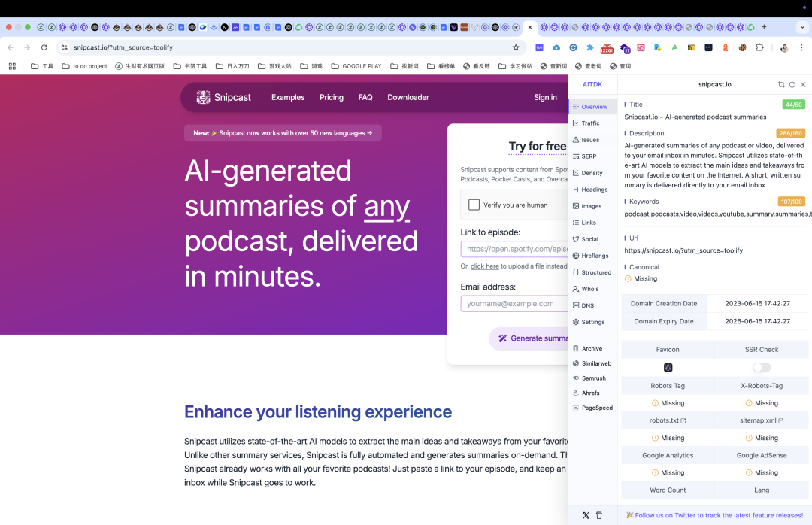View Whois information section
This screenshot has width=812, height=525.
point(593,289)
